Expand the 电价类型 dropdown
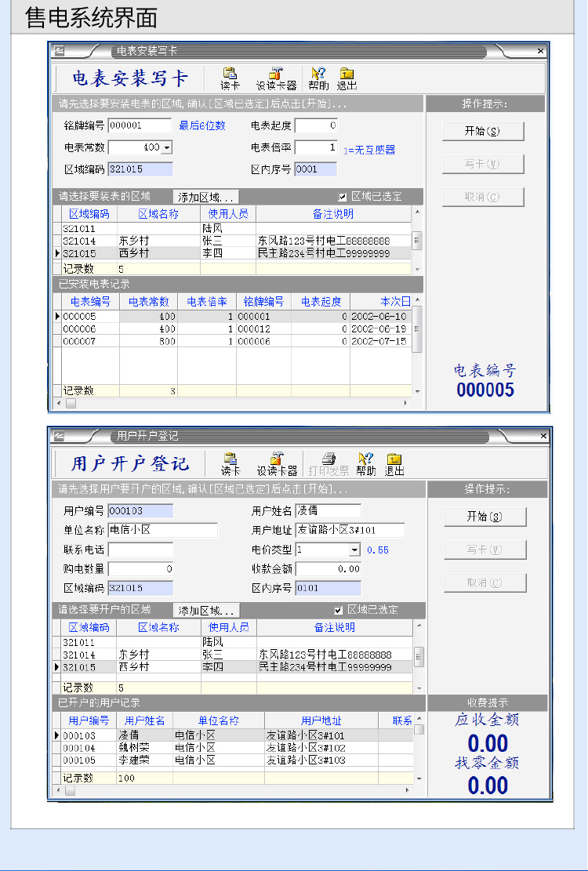Viewport: 588px width, 871px height. point(354,550)
